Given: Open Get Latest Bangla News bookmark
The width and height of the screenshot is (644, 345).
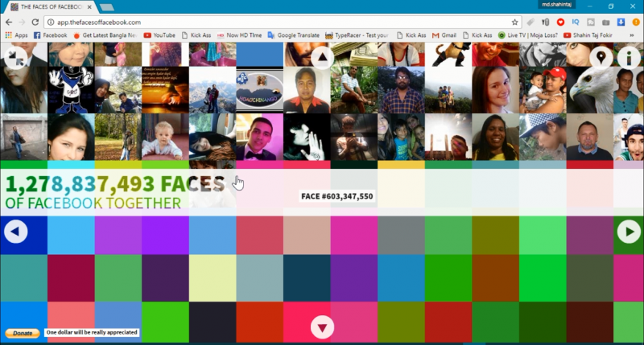Looking at the screenshot, I should [105, 35].
